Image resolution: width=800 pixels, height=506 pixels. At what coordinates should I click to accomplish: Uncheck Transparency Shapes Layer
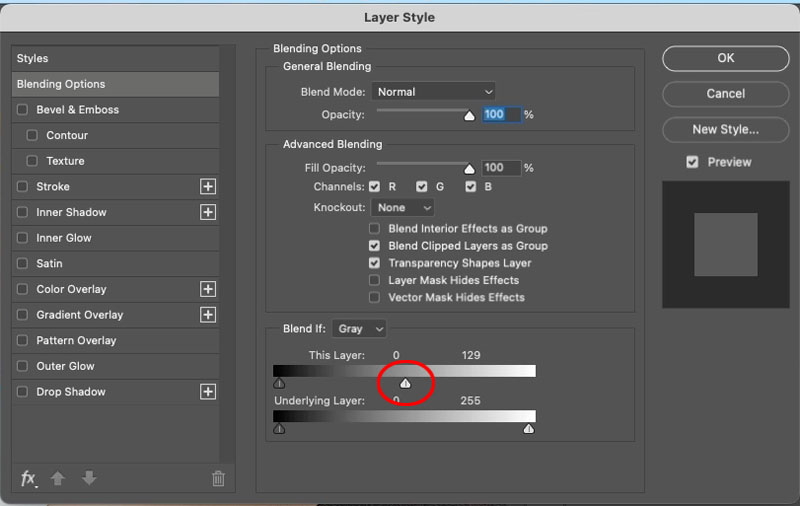tap(374, 263)
